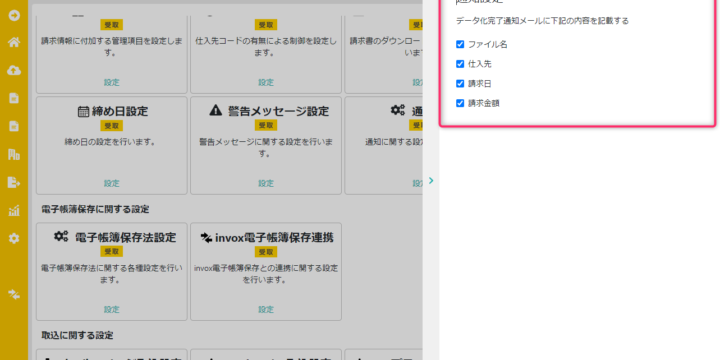This screenshot has width=720, height=360.
Task: Open 設定 link on the 警告メッセージ設定 card
Action: [x=266, y=183]
